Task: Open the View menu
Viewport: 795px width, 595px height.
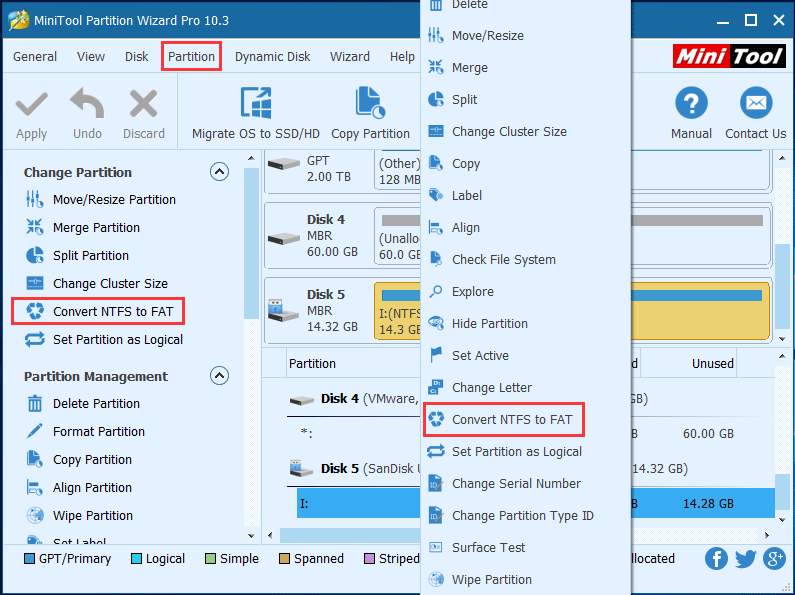Action: (x=91, y=56)
